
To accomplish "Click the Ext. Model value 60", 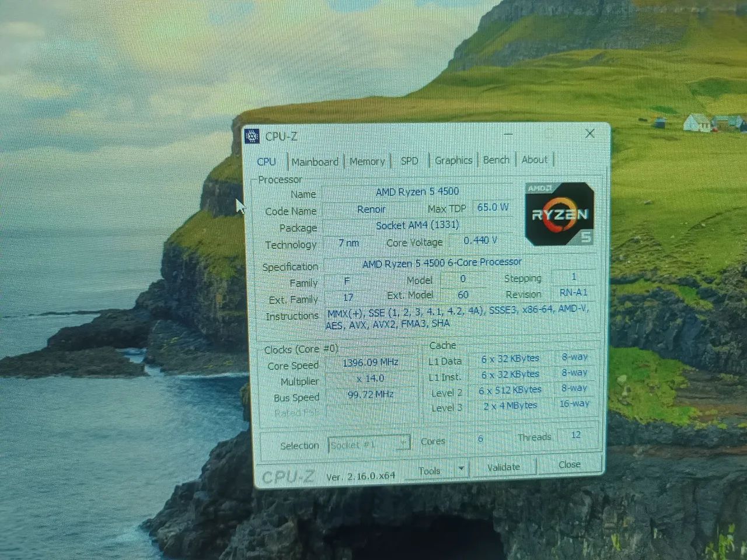I will click(463, 295).
